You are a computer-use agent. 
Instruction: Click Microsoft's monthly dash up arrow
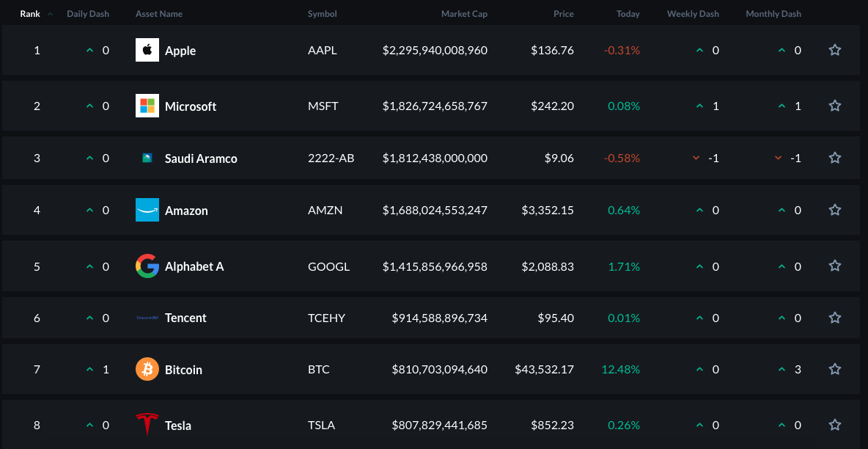781,106
